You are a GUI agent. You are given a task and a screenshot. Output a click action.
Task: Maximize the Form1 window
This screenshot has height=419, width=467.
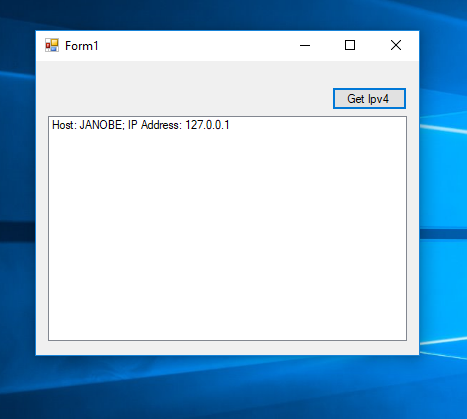[x=350, y=45]
